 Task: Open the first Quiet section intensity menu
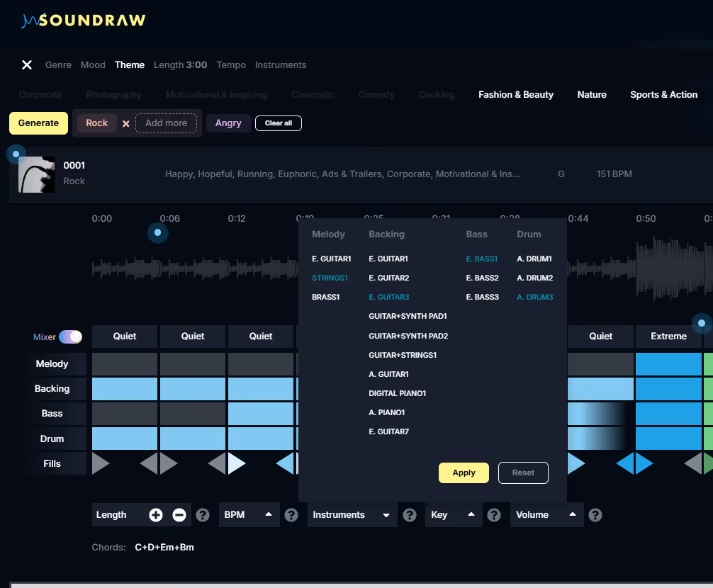[125, 337]
